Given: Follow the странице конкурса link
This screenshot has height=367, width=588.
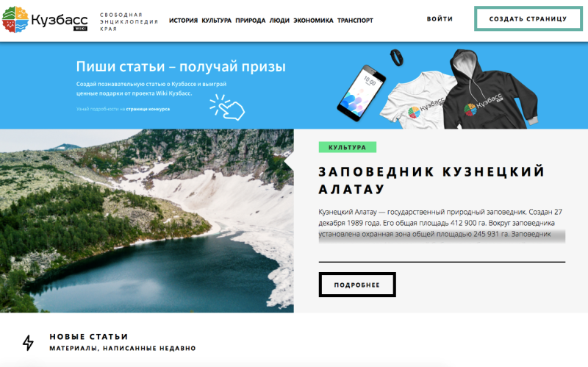Looking at the screenshot, I should [148, 109].
